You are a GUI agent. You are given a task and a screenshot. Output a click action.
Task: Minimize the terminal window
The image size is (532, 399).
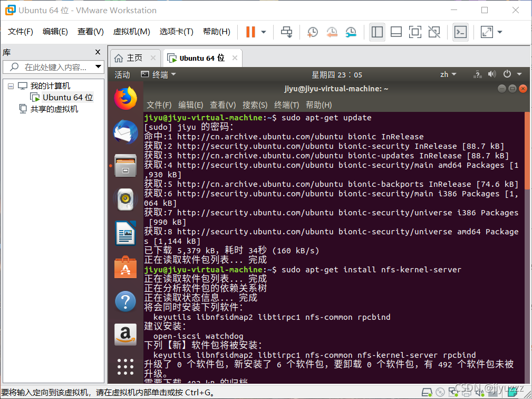pos(502,89)
